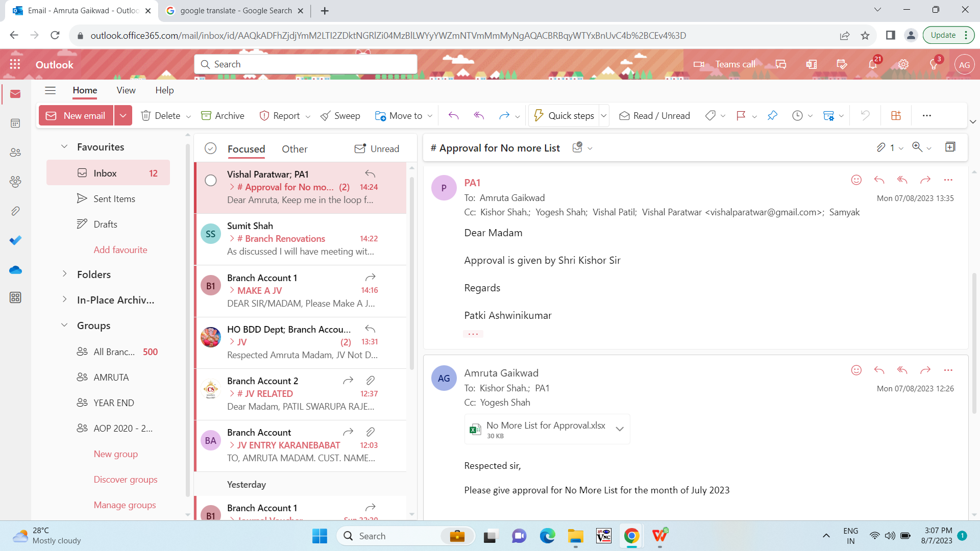Switch to google translate browser tab

tap(235, 10)
